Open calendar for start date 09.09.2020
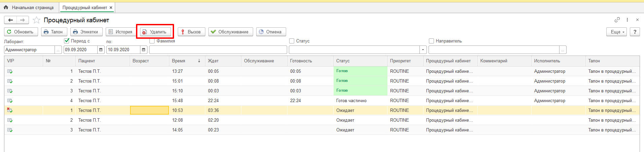 pos(101,50)
